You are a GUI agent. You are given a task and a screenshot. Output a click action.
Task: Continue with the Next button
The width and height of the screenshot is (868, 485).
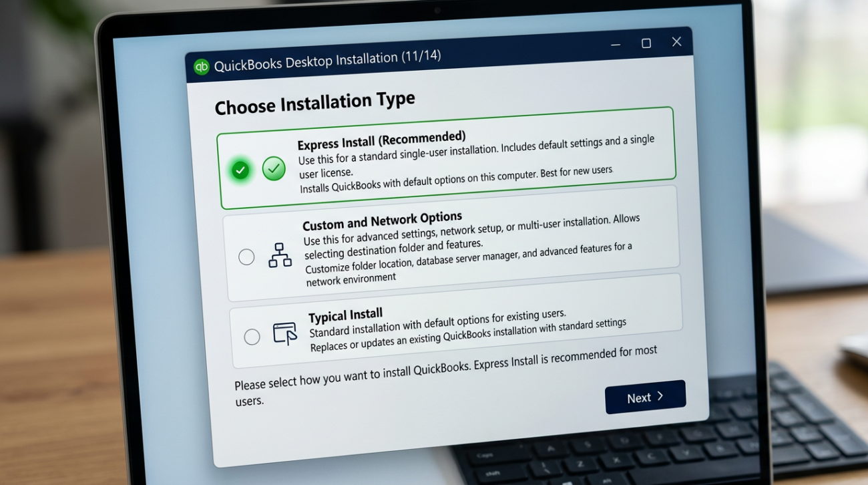645,397
